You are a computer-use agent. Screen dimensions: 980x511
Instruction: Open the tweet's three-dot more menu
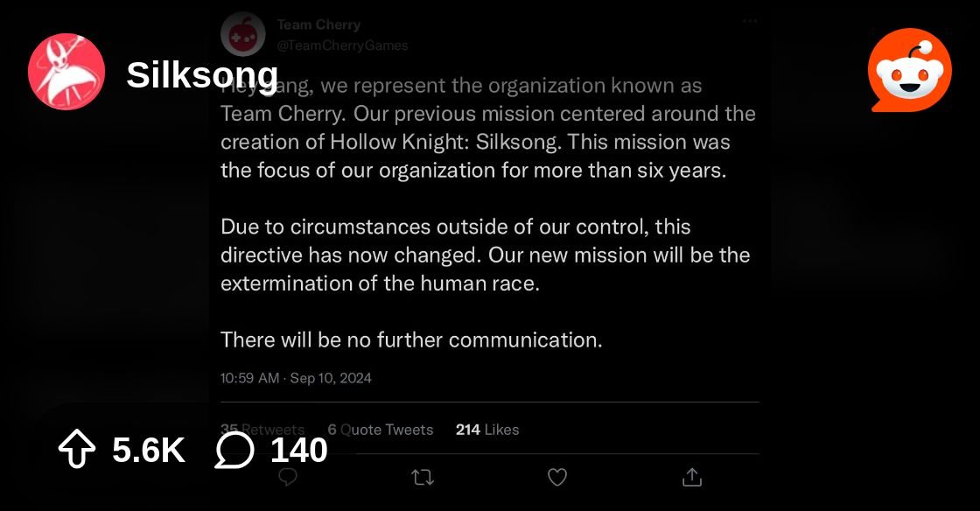coord(750,21)
